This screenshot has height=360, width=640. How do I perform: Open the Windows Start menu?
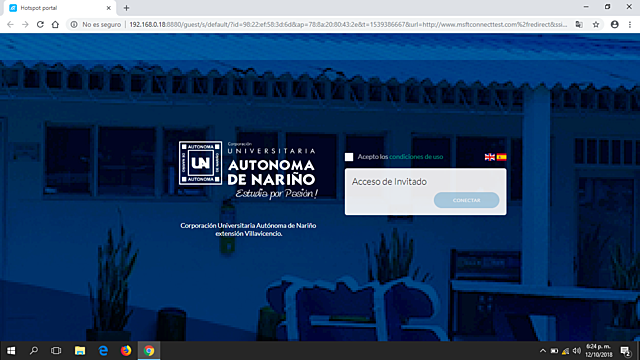[x=11, y=351]
